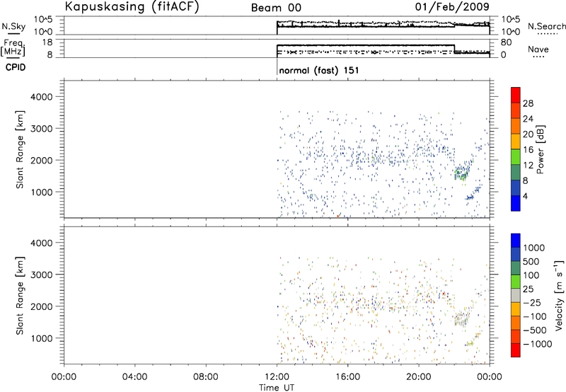Click the bright blue swatch at bottom of Power colorbar

coord(516,203)
